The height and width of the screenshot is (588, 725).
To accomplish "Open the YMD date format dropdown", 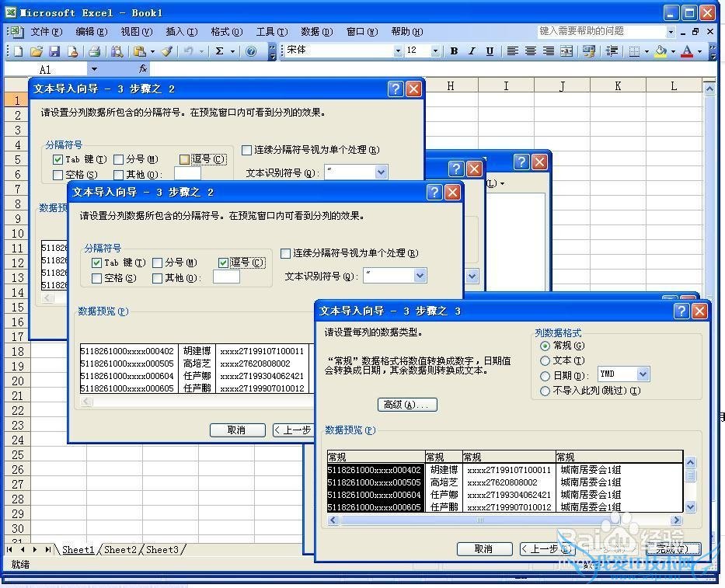I will tap(643, 374).
